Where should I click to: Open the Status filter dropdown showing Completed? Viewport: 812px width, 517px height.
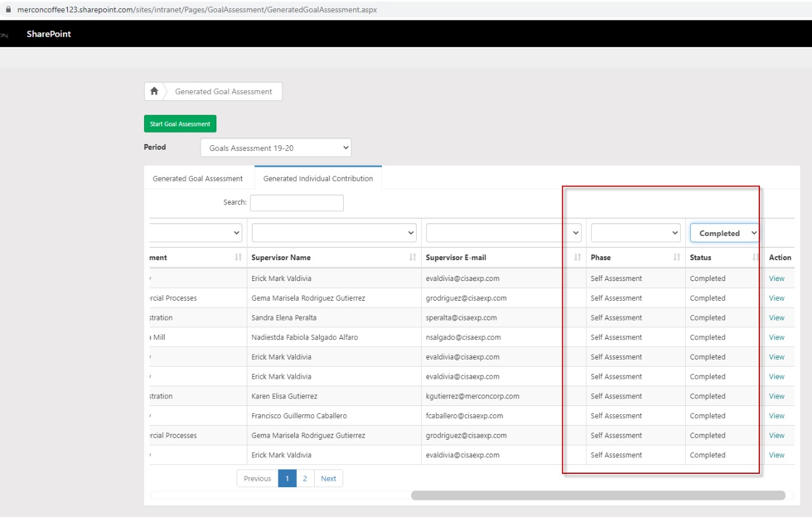click(x=724, y=233)
